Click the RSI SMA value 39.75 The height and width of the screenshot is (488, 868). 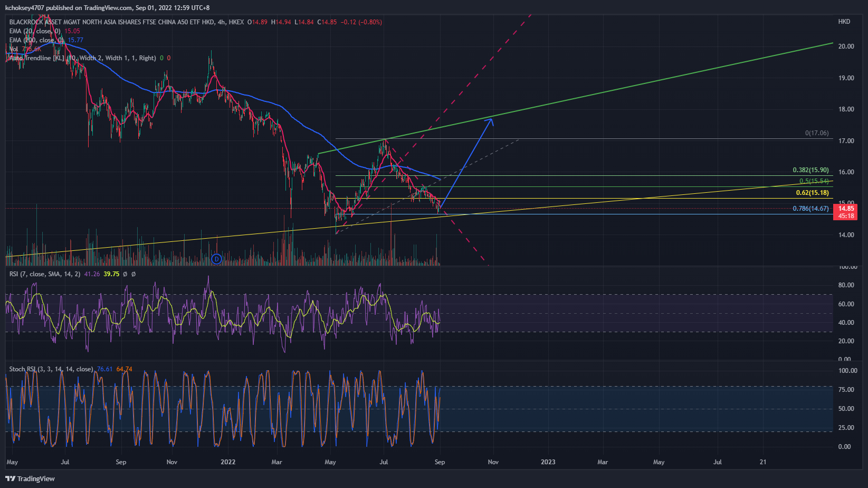[x=111, y=274]
